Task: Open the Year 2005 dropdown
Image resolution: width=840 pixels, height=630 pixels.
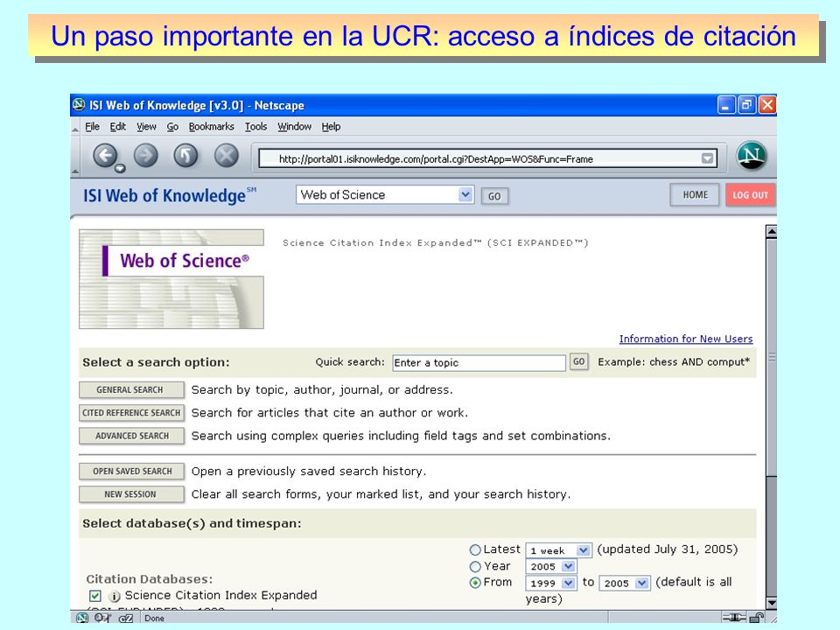Action: pyautogui.click(x=551, y=566)
